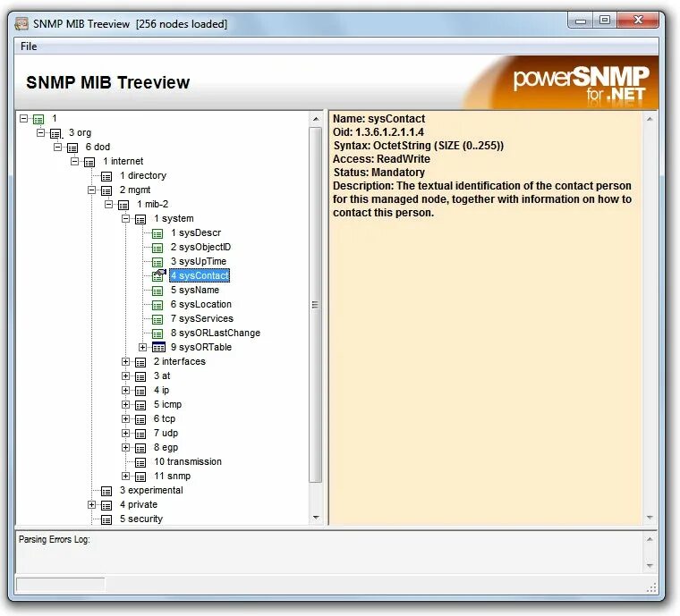Click the sysORLastChange green leaf icon
This screenshot has height=616, width=680.
(157, 333)
